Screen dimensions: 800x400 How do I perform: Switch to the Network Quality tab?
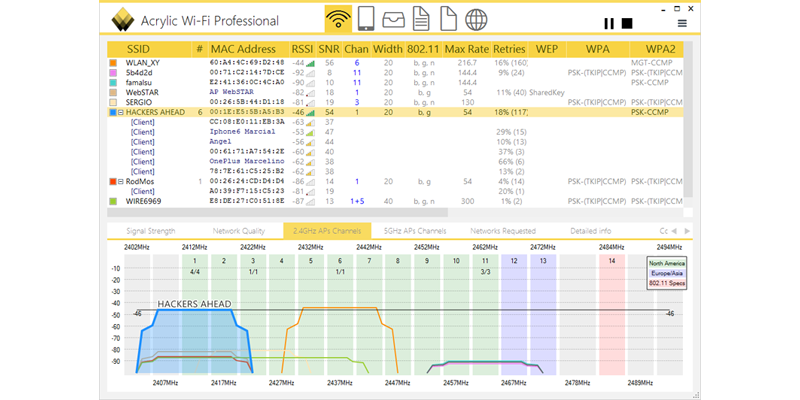[239, 231]
